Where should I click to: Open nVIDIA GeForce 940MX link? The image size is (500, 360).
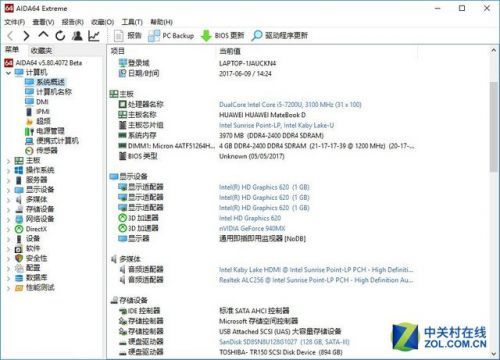coord(252,228)
